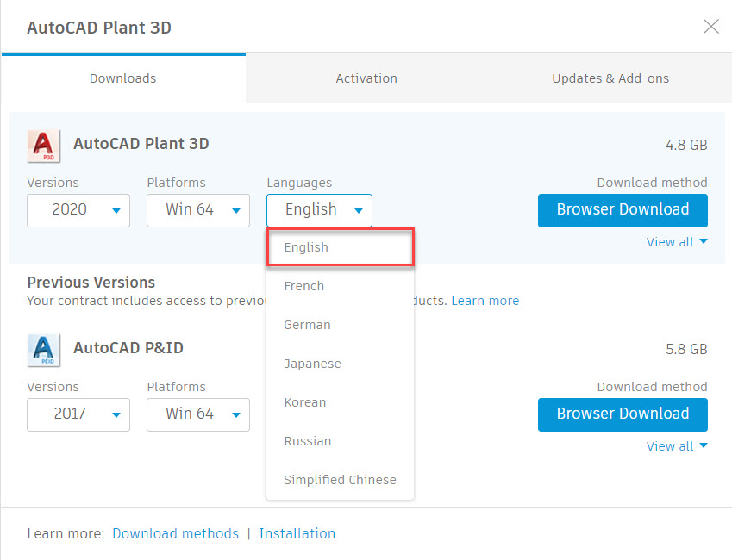This screenshot has height=560, width=732.
Task: Close the AutoCAD Plant 3D download dialog
Action: point(710,27)
